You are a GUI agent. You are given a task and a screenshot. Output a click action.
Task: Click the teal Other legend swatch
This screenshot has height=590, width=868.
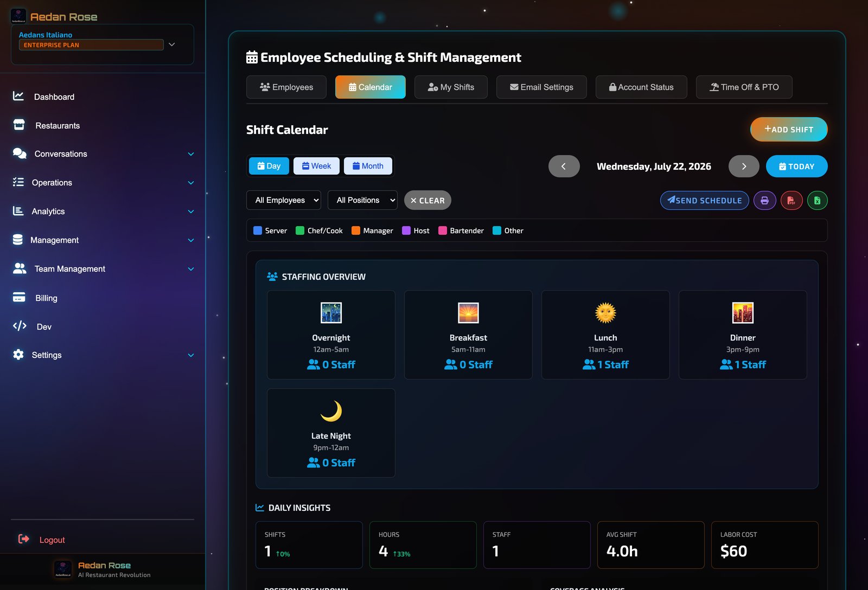[x=497, y=230]
